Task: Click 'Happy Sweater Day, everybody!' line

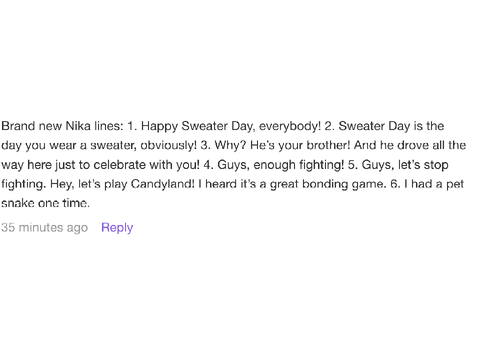Action: pos(231,126)
